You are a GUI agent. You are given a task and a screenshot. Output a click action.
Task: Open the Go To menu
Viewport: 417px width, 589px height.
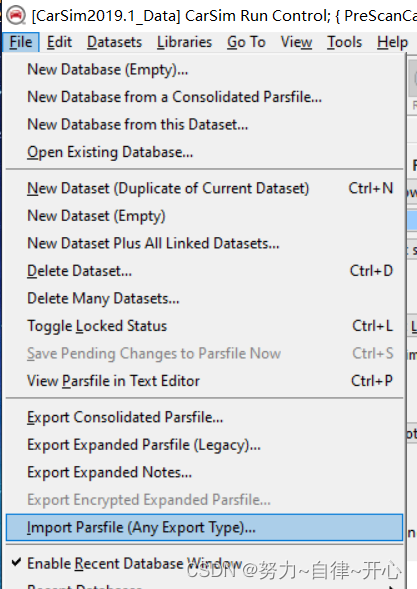click(x=246, y=42)
